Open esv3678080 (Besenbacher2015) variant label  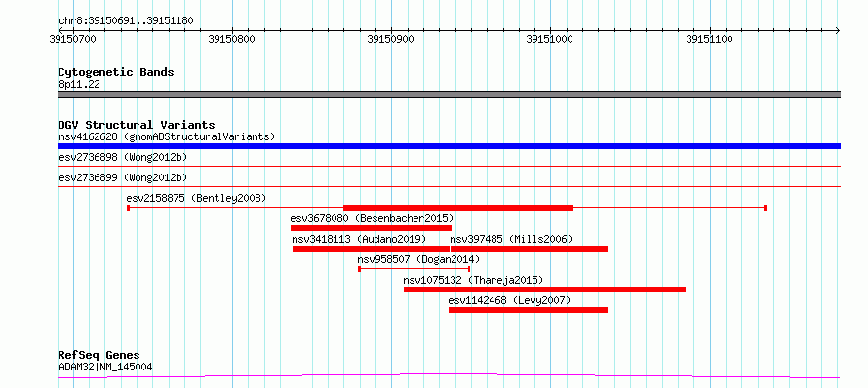pos(372,218)
